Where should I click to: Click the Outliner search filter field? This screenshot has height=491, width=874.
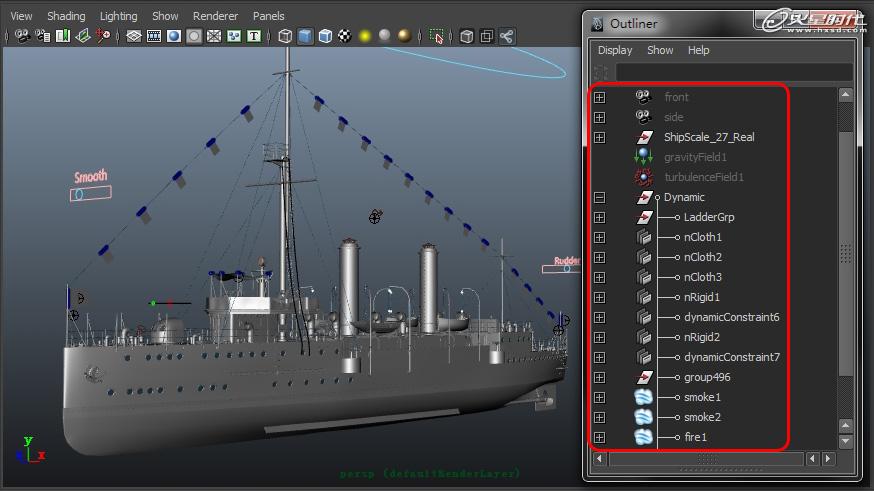tap(733, 72)
